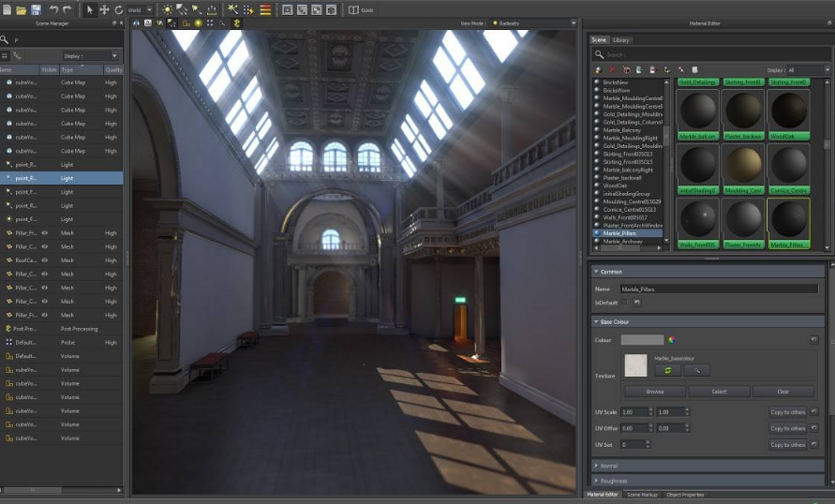Click the Clear texture button

(783, 392)
